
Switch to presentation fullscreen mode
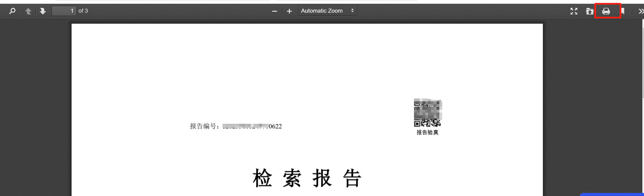tap(574, 11)
